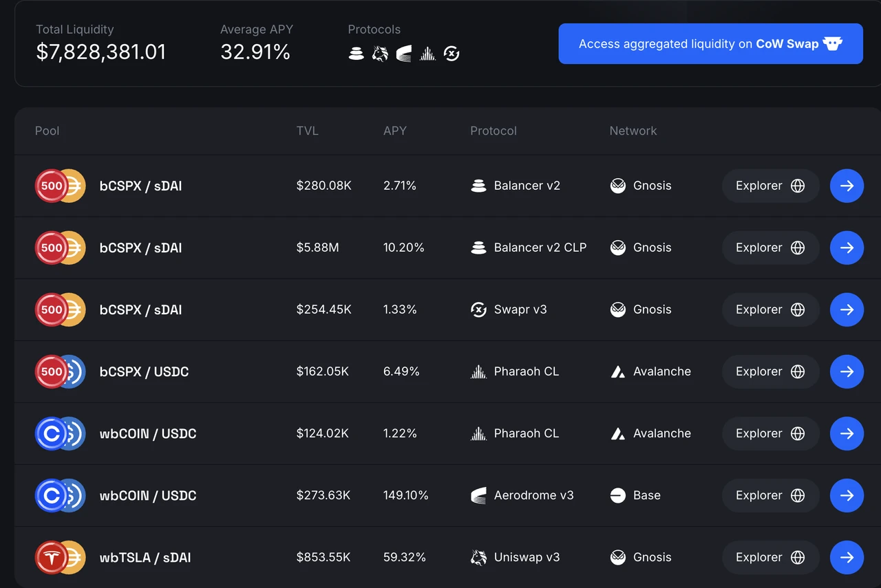
Task: Click the Balancer v2 CLP icon on the $5.88M row
Action: click(478, 248)
